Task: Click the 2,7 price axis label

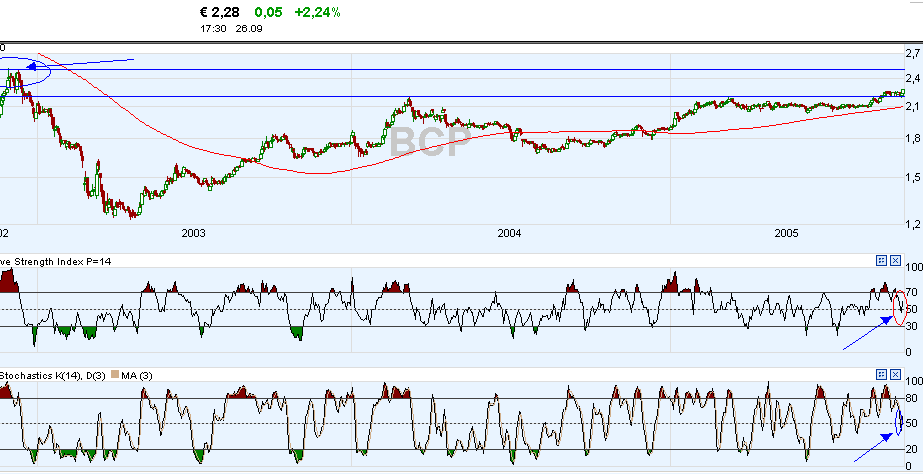Action: (x=913, y=55)
